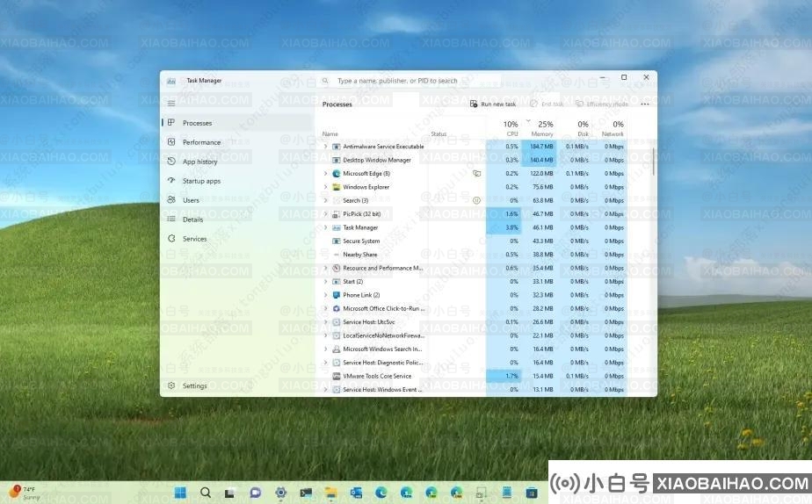This screenshot has width=812, height=504.
Task: Expand the Phone Link (2) group
Action: point(326,295)
